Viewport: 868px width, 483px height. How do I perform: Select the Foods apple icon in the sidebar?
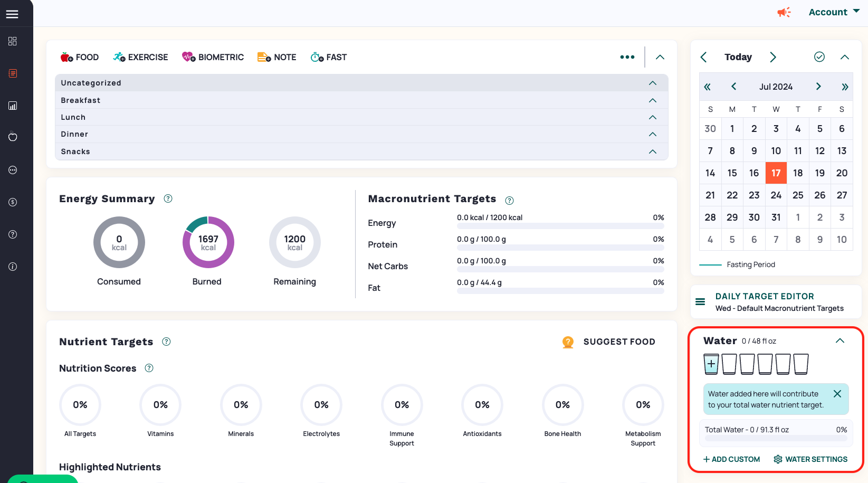12,137
